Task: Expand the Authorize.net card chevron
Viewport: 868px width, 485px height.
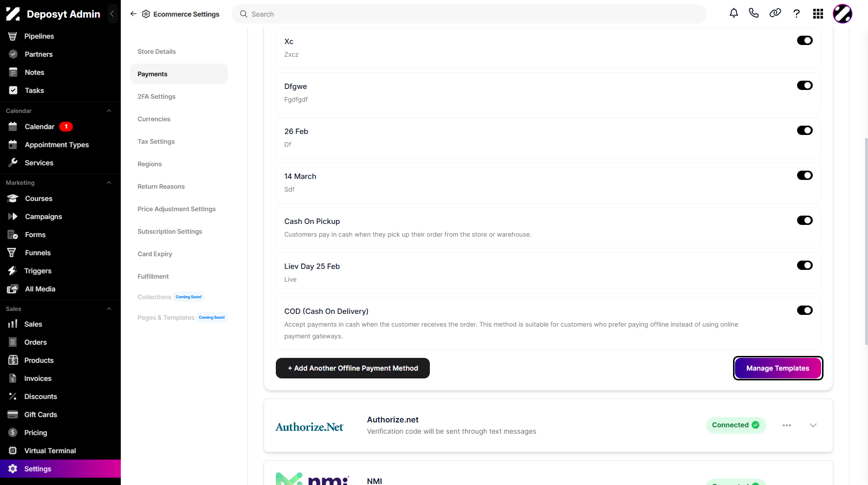Action: tap(813, 425)
